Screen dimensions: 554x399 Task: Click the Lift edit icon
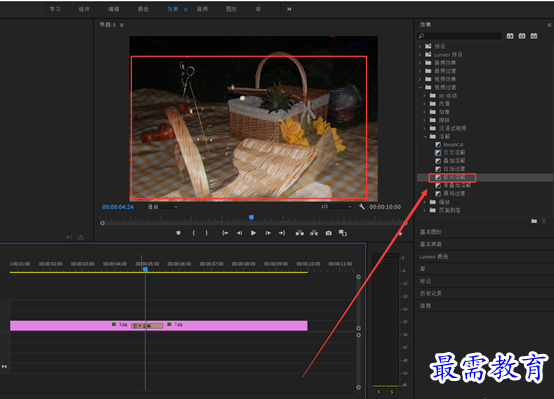(x=300, y=233)
